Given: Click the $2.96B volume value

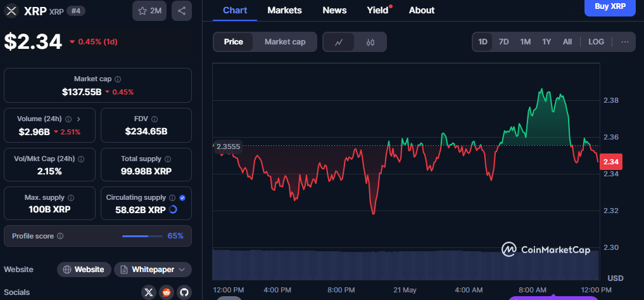Looking at the screenshot, I should (34, 132).
